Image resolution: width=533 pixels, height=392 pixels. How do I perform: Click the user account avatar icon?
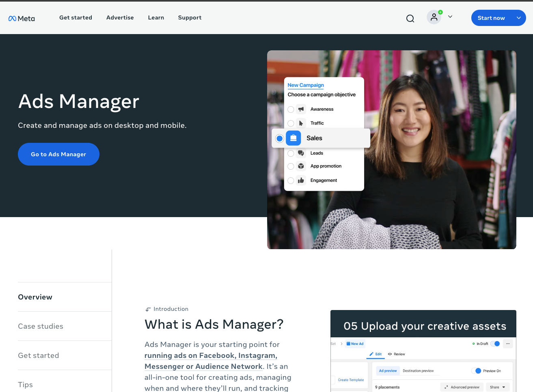[434, 17]
